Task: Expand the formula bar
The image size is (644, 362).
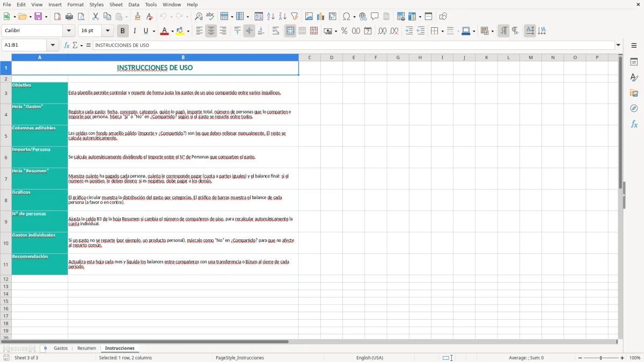Action: (x=619, y=46)
